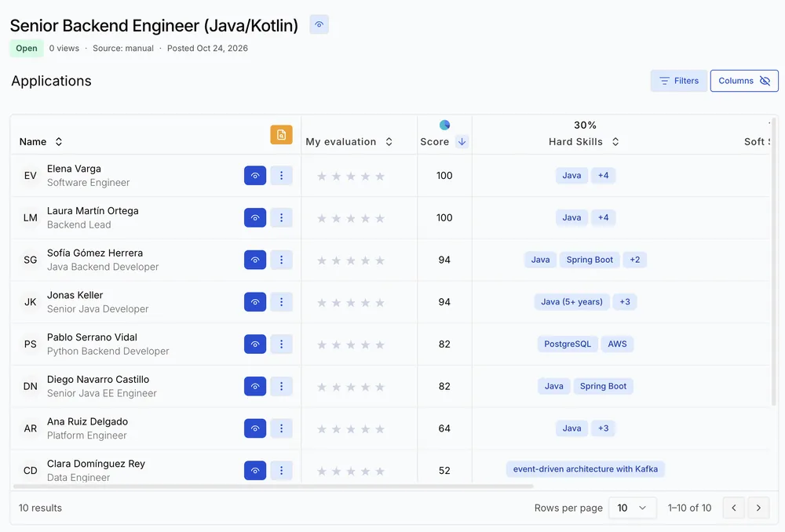Click the horizontal table scrollbar

tap(273, 486)
